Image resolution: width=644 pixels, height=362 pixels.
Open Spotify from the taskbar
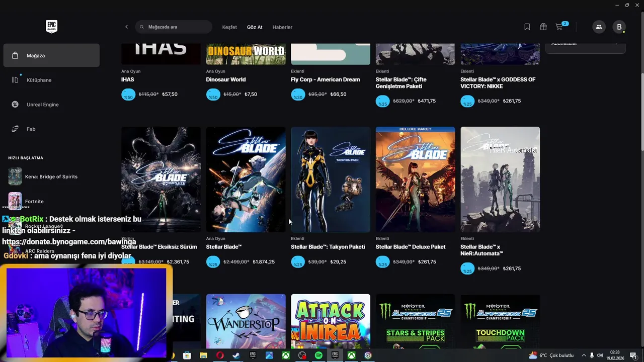(318, 355)
